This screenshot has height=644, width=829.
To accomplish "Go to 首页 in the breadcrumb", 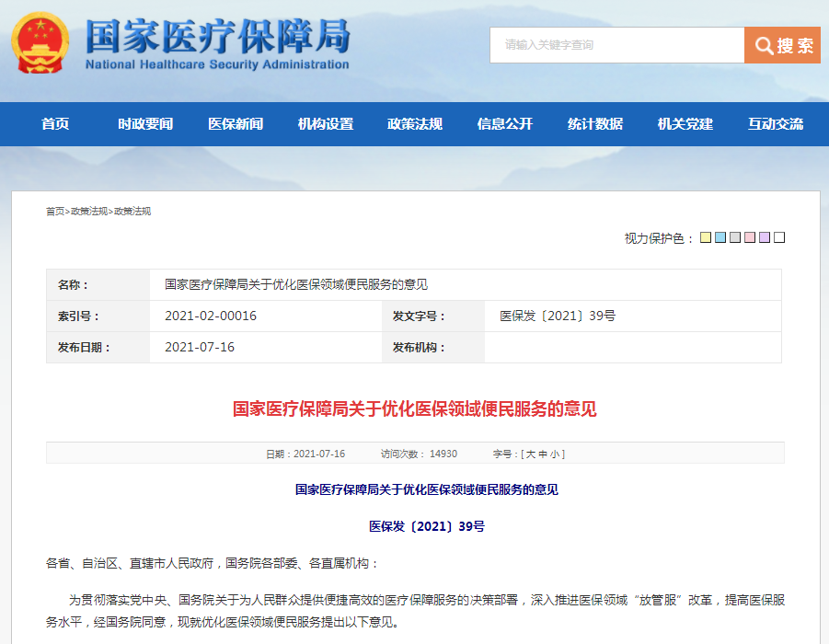I will coord(55,212).
